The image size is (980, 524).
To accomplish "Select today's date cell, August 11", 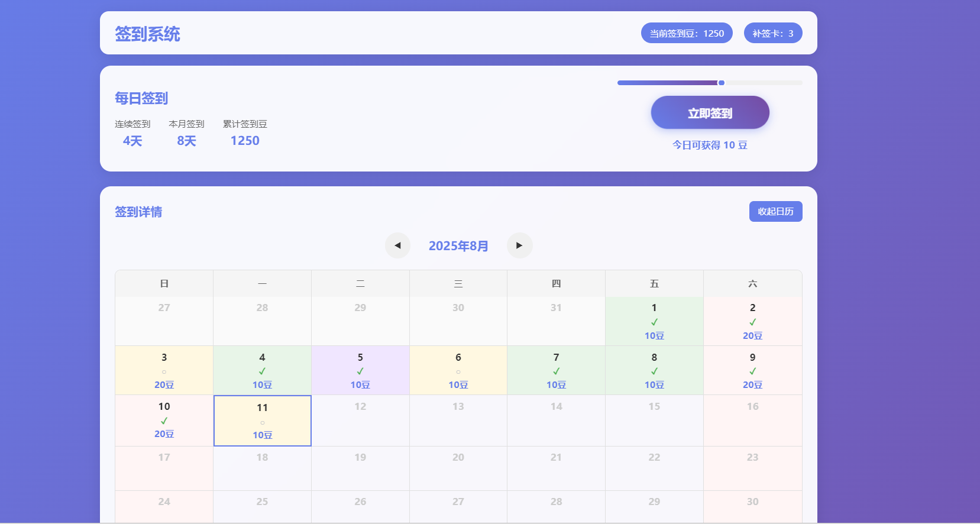I will click(262, 421).
